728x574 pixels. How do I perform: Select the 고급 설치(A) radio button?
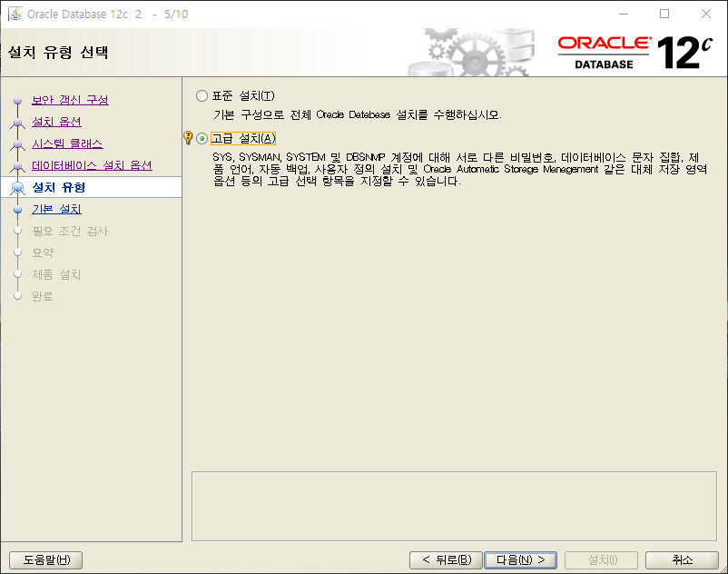coord(202,139)
